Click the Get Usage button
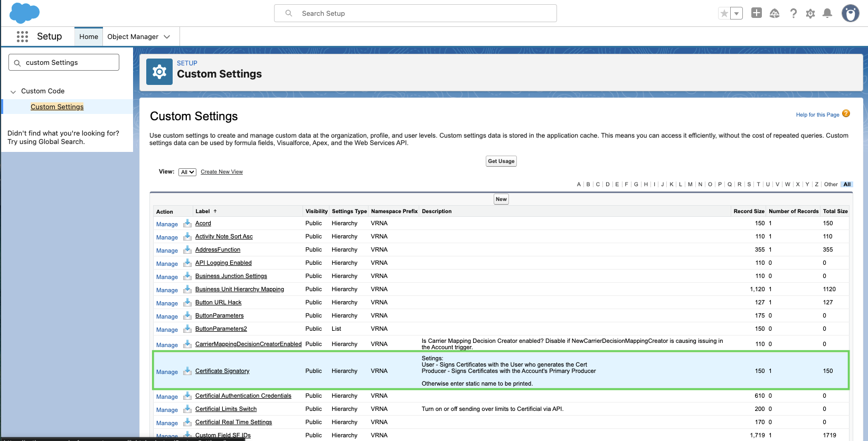Screen dimensions: 868x441 click(x=501, y=161)
